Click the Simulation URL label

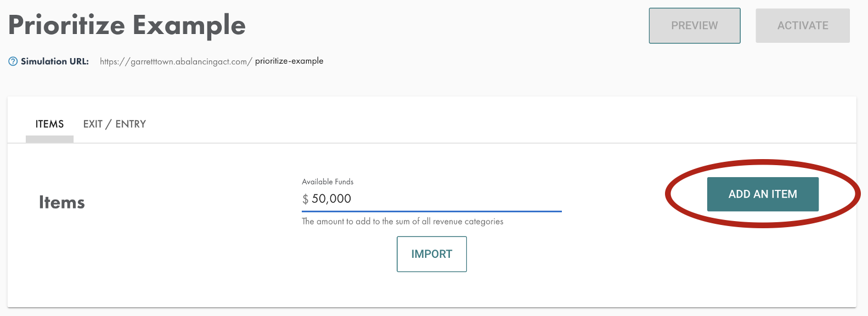(55, 61)
